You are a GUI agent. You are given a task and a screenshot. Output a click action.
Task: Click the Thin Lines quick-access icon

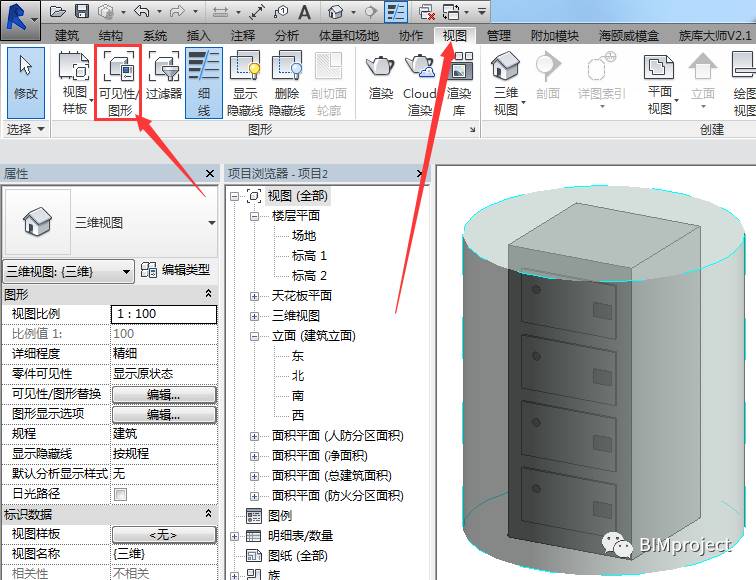(x=396, y=12)
